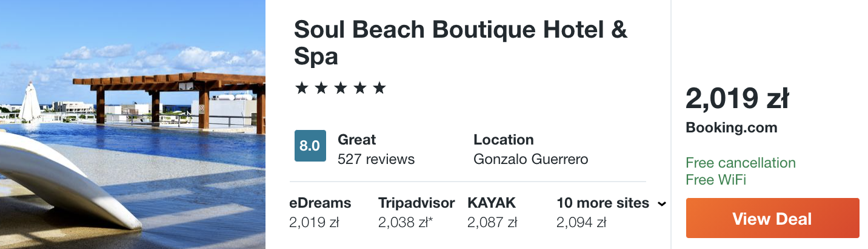868x249 pixels.
Task: Click the 2,094 zł price
Action: [x=581, y=223]
